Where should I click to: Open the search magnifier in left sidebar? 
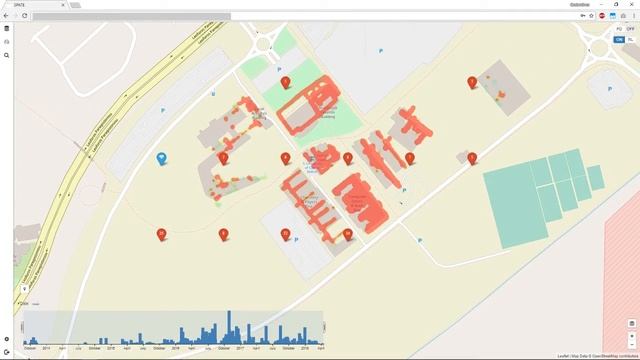[7, 55]
